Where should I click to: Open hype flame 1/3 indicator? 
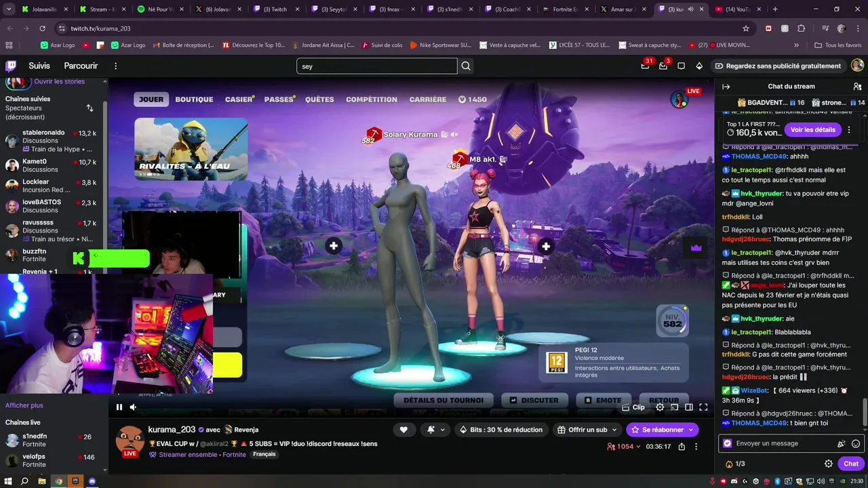coord(735,464)
